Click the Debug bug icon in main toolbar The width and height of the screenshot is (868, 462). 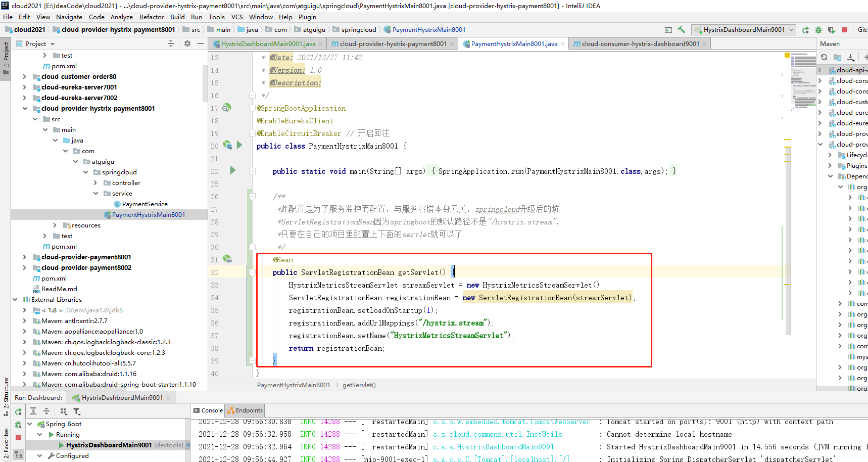818,30
